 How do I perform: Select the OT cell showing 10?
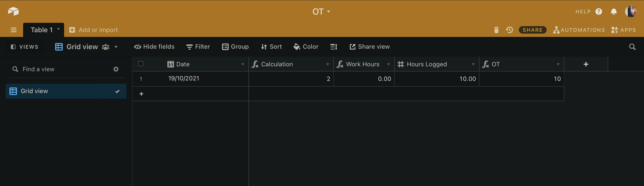pyautogui.click(x=521, y=79)
